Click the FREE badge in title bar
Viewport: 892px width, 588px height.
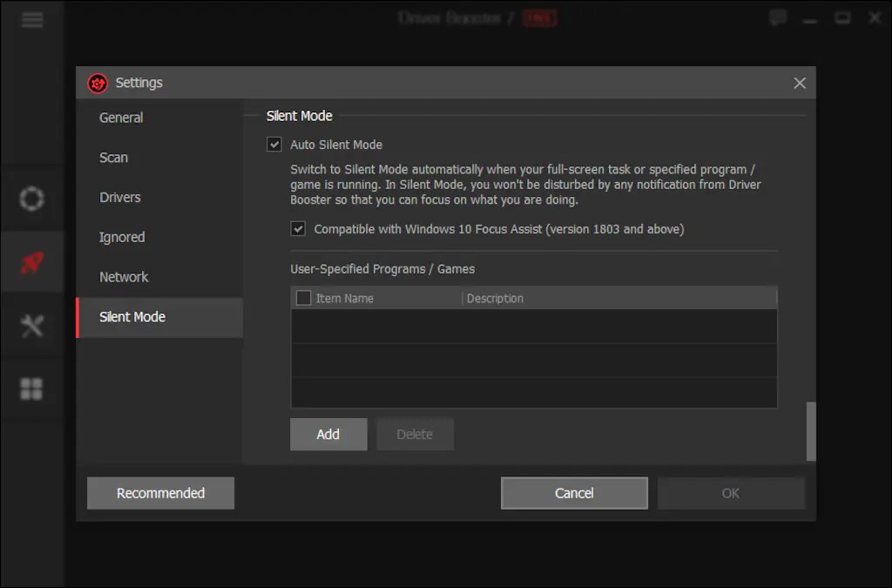click(x=540, y=18)
